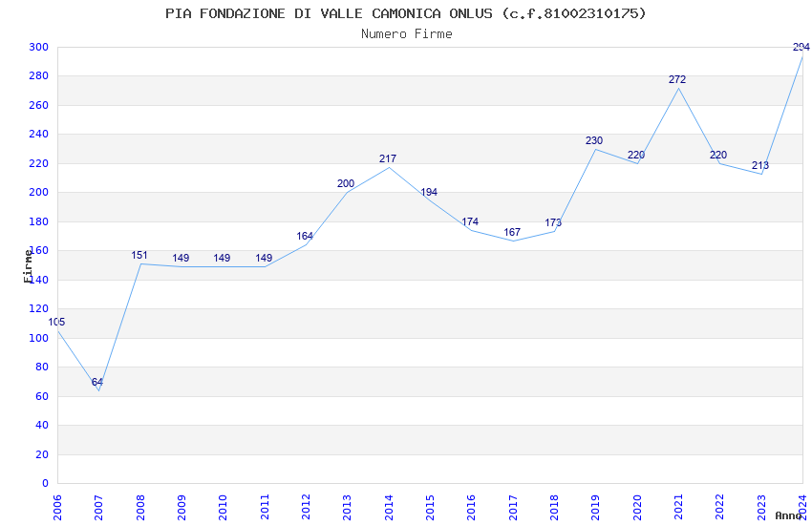
Task: Click the y-axis value 20
Action: [41, 454]
